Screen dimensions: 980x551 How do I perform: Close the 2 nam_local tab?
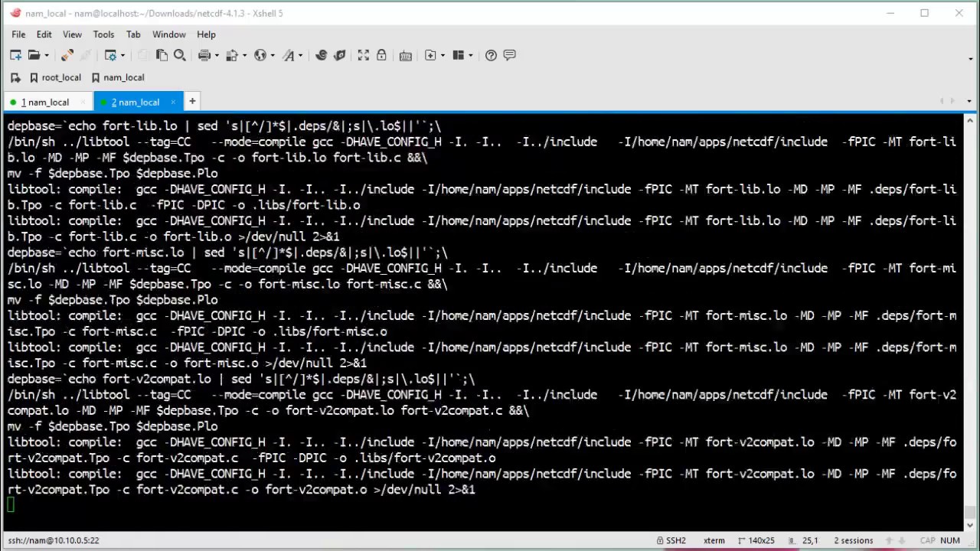click(173, 102)
